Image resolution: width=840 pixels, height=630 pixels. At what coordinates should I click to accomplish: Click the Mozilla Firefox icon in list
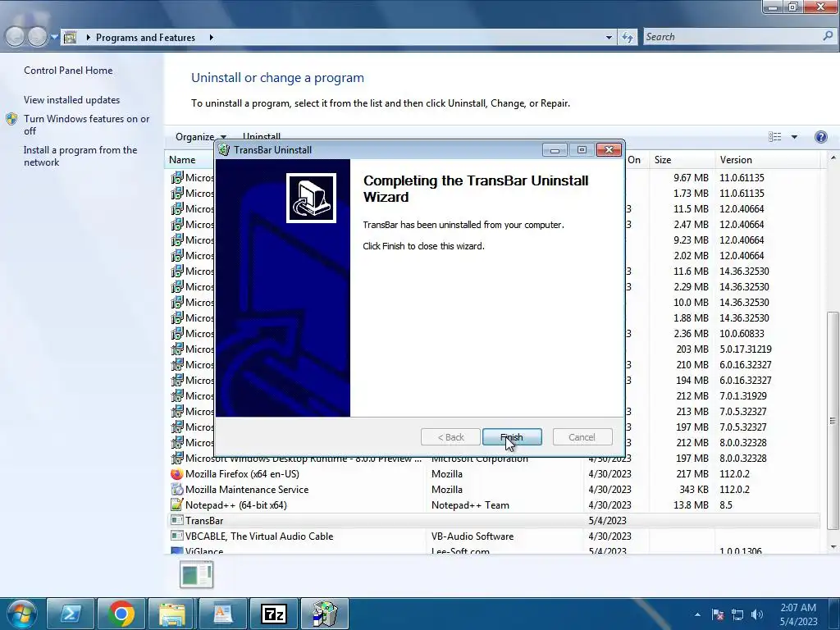[176, 473]
